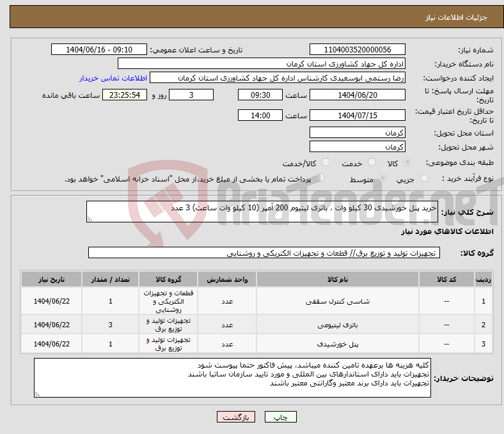
Task: Click the استان محل تحویل field
Action: tap(358, 133)
